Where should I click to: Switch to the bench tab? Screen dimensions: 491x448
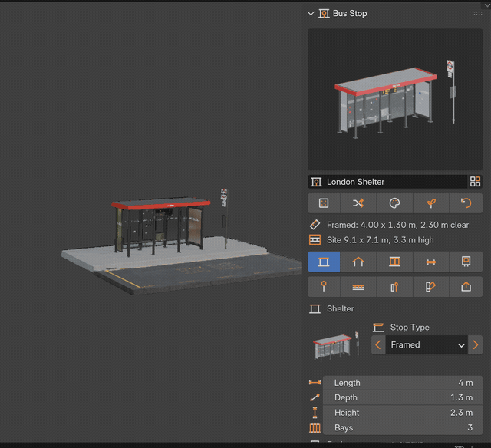431,262
